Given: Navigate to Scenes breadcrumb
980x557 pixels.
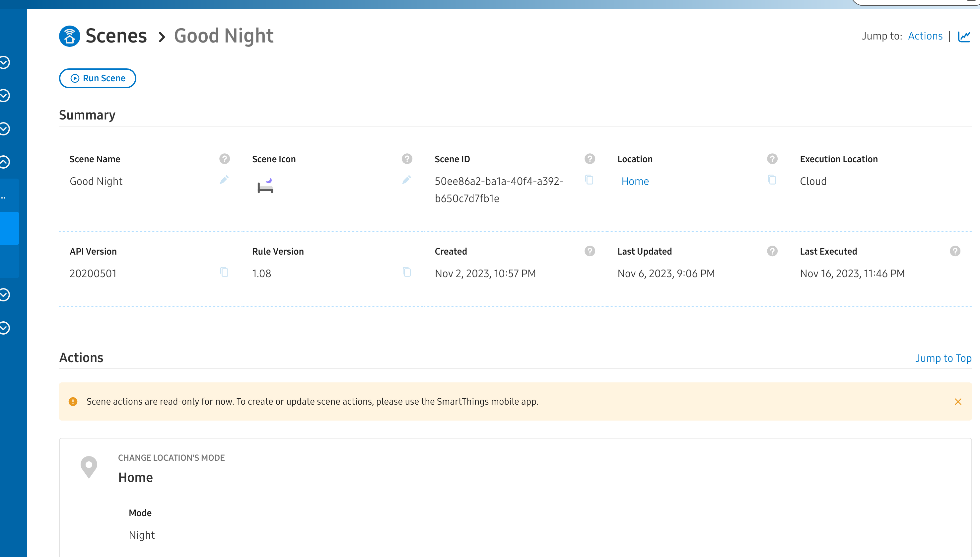Looking at the screenshot, I should coord(116,36).
